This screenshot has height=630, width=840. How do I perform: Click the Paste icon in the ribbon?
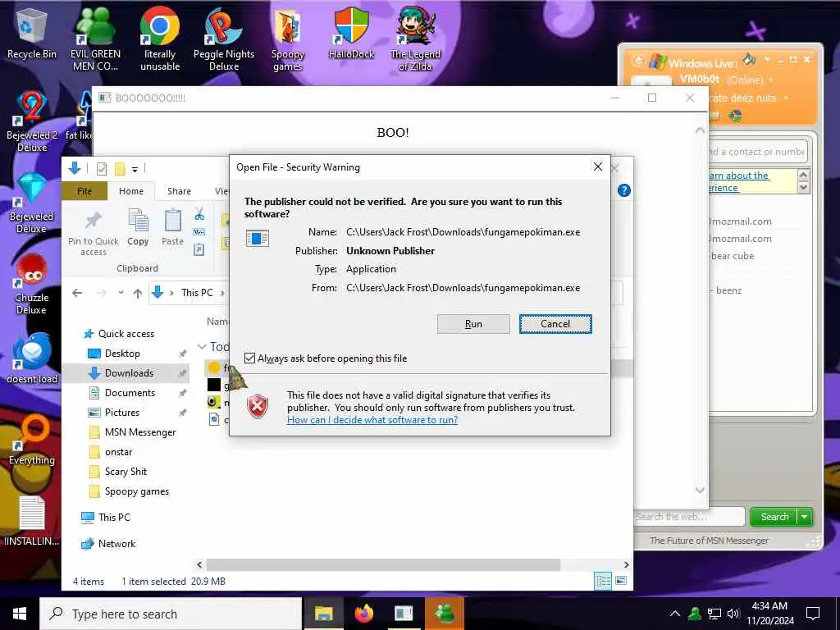(x=172, y=227)
